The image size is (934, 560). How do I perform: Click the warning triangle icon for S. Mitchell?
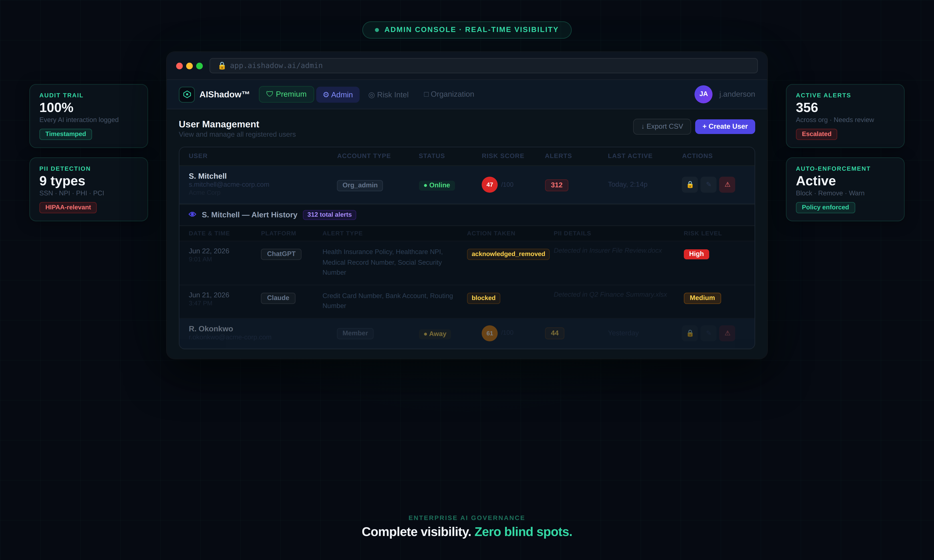click(x=727, y=184)
